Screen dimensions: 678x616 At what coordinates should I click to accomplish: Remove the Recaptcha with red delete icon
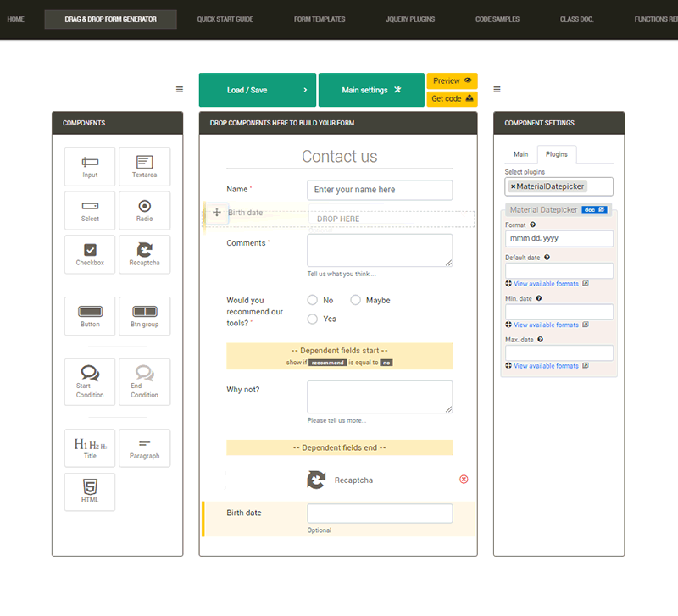click(x=464, y=480)
